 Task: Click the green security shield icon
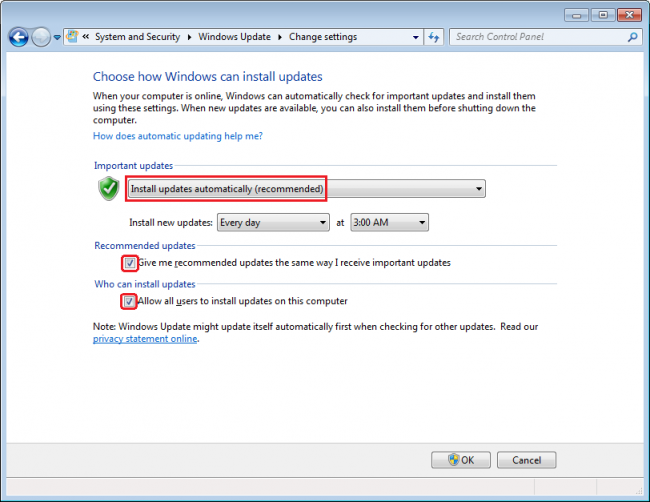108,188
